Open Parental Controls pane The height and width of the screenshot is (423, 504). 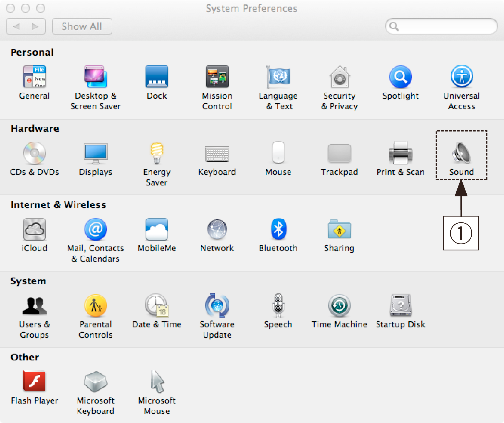tap(95, 305)
